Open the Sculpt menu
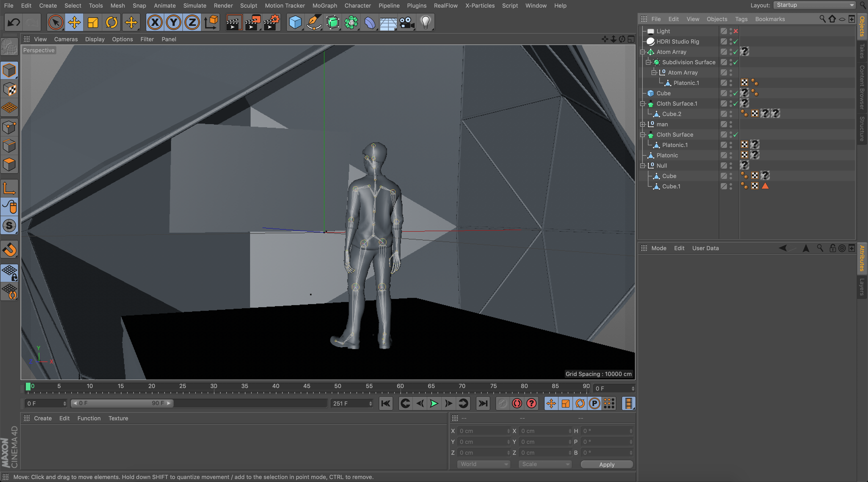Viewport: 868px width, 482px height. pyautogui.click(x=248, y=5)
